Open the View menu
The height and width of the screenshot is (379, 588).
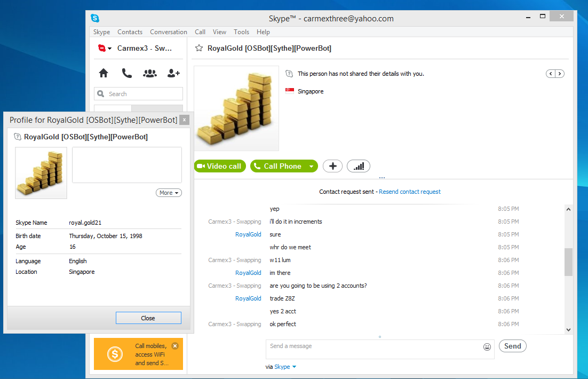pos(219,32)
